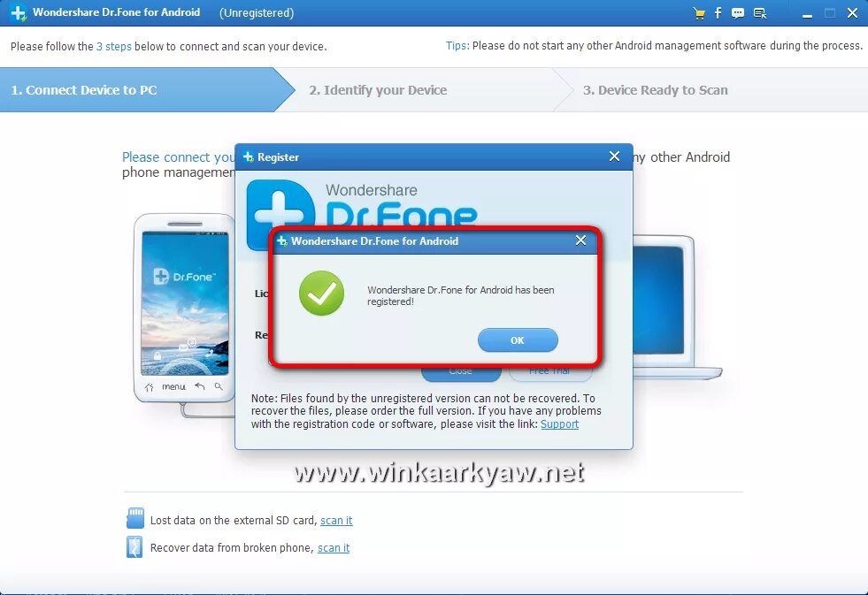The height and width of the screenshot is (595, 868).
Task: Click OK in the registered confirmation dialog
Action: click(x=518, y=340)
